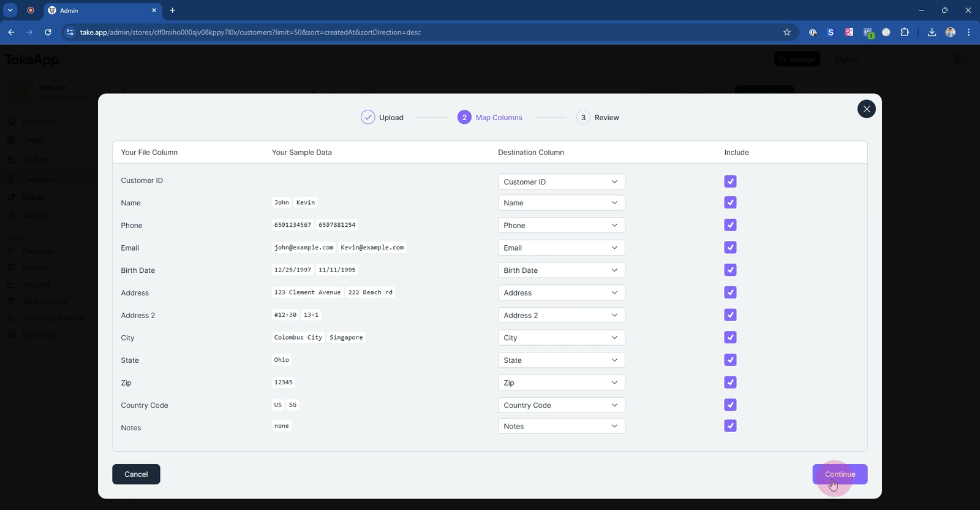This screenshot has width=980, height=510.
Task: Close the import dialog with X button
Action: (x=866, y=109)
